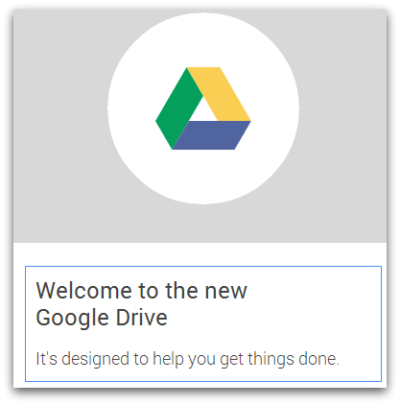Click the word "Drive" in the heading
The height and width of the screenshot is (405, 400).
click(142, 317)
